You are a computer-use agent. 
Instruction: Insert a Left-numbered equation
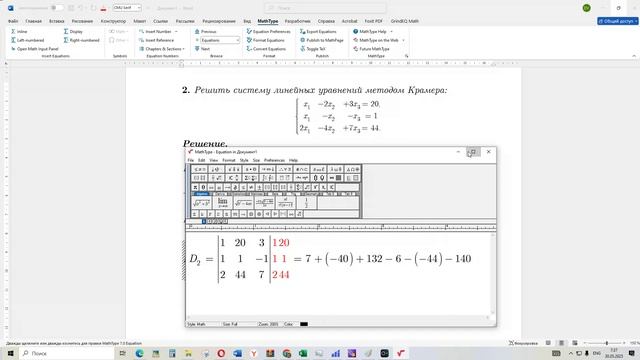[27, 40]
